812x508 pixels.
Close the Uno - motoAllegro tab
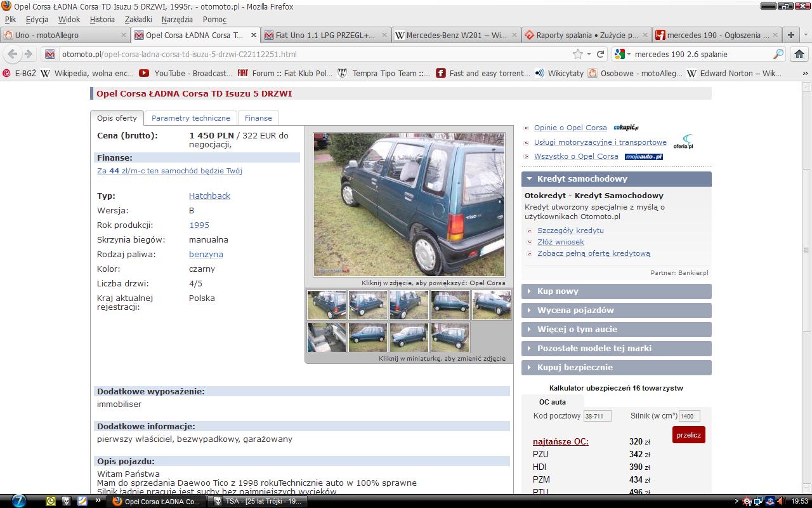[124, 35]
